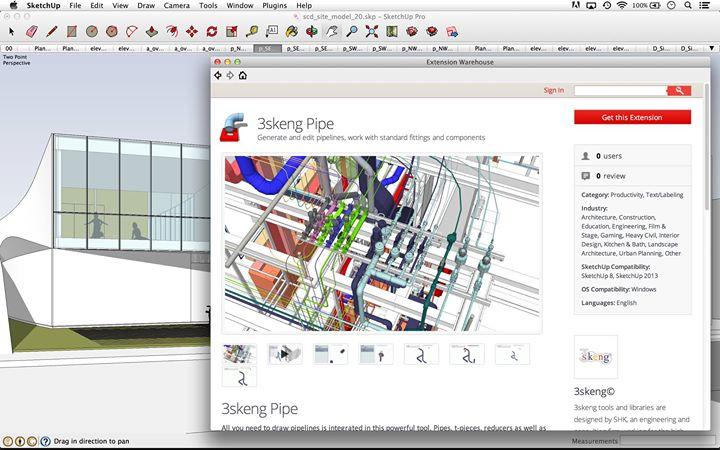Select the lone thumbnail in second row
The image size is (720, 450).
[239, 377]
